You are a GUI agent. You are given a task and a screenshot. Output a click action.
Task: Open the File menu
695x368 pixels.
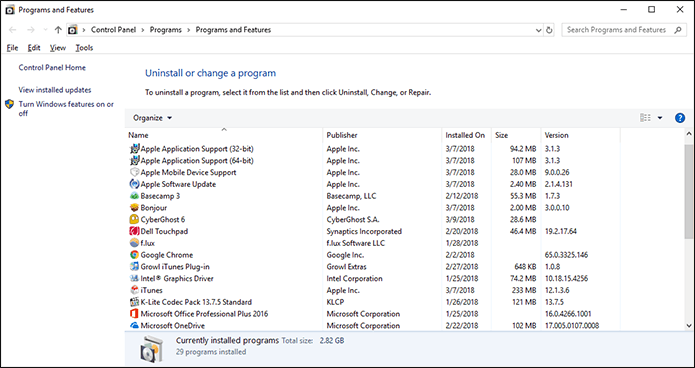[12, 48]
